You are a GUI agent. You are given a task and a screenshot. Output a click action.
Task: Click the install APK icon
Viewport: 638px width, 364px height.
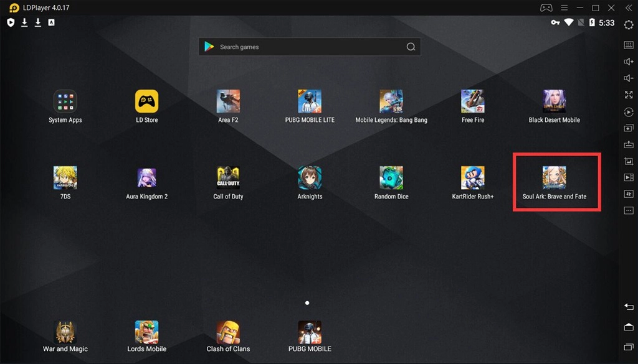click(x=629, y=144)
